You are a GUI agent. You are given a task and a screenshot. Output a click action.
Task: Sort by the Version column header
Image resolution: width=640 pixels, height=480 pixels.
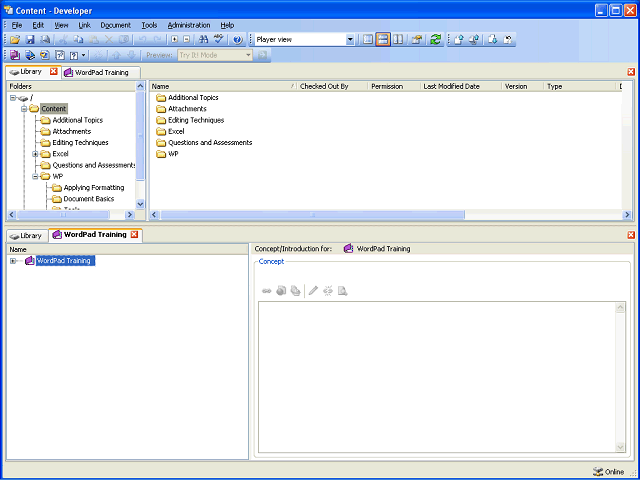(x=523, y=87)
